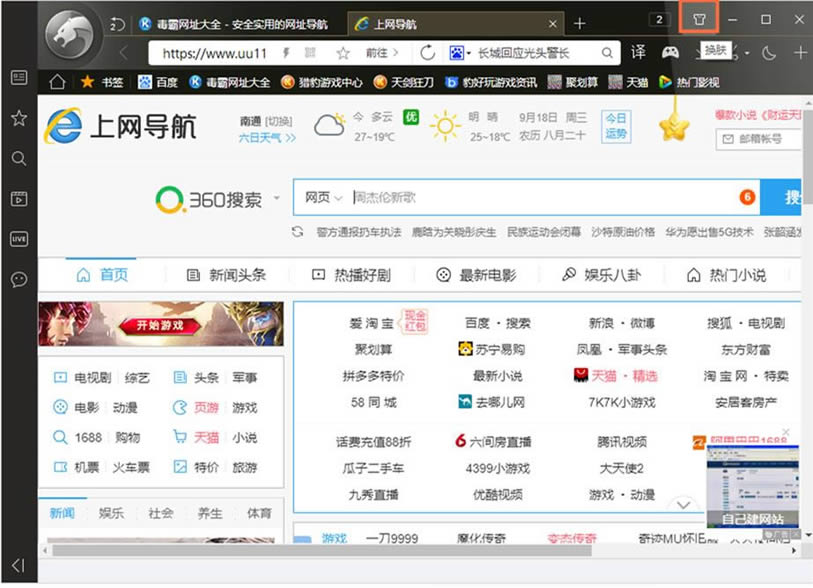
Task: Open the 网页 search type dropdown
Action: click(324, 198)
